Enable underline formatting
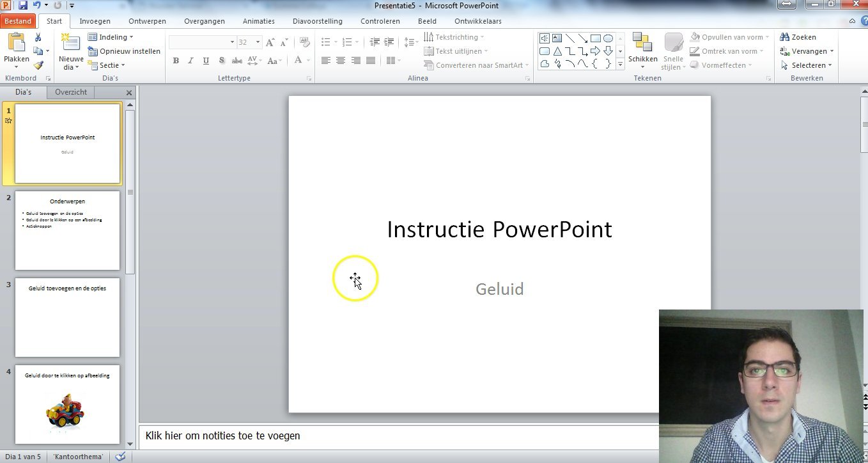The image size is (868, 463). pyautogui.click(x=205, y=61)
